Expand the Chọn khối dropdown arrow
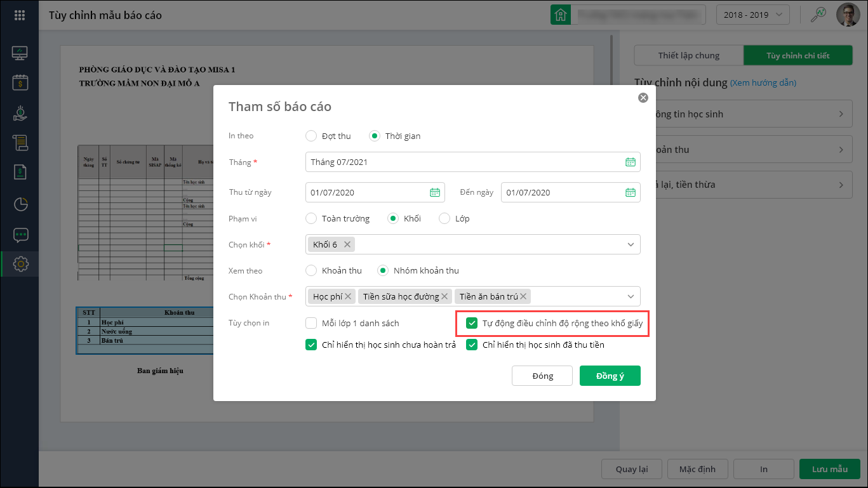 click(x=631, y=244)
